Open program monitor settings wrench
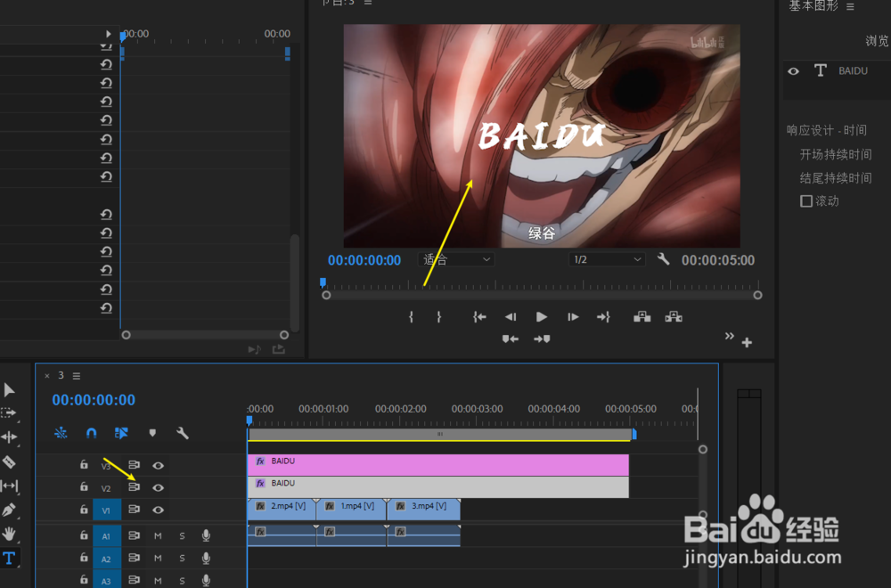Screen dimensions: 891x588 [x=663, y=259]
